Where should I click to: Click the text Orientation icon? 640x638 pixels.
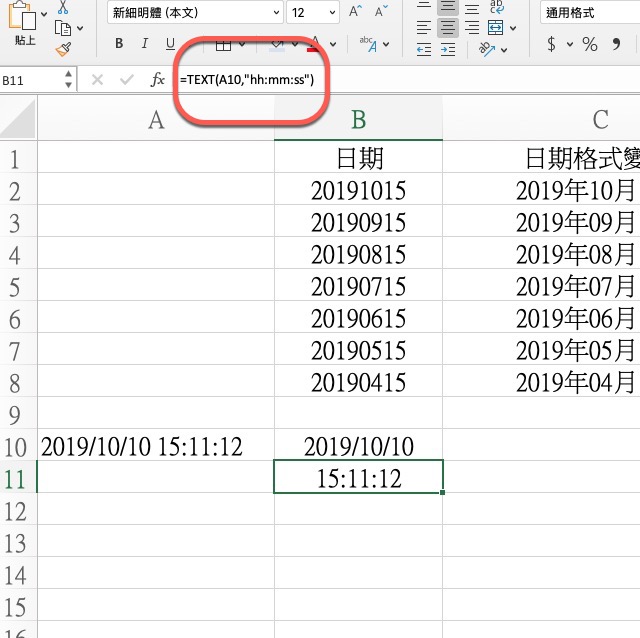(x=487, y=49)
